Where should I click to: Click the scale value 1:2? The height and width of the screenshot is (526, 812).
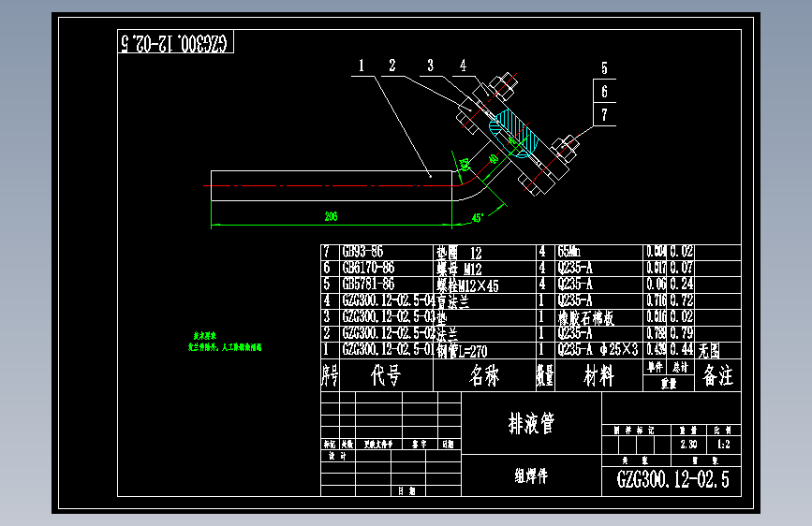coord(723,445)
